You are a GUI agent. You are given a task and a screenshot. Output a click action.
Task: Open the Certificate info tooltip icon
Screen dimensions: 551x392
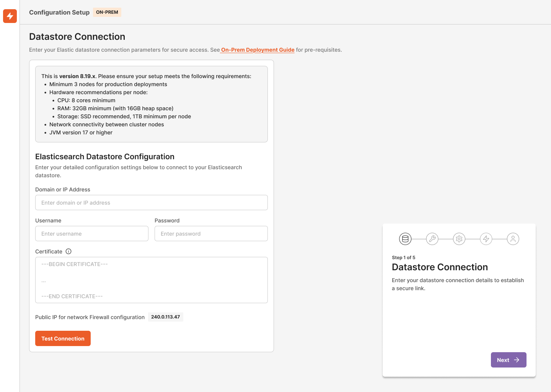[x=68, y=251]
